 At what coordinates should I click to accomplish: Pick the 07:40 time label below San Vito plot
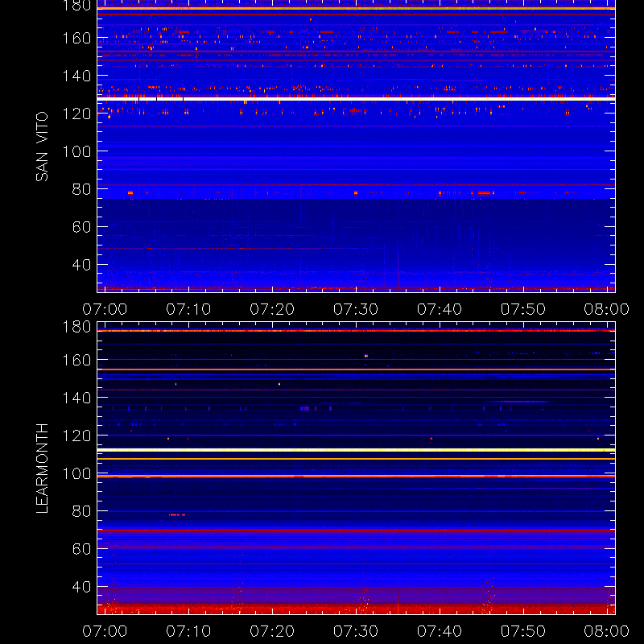pos(440,309)
